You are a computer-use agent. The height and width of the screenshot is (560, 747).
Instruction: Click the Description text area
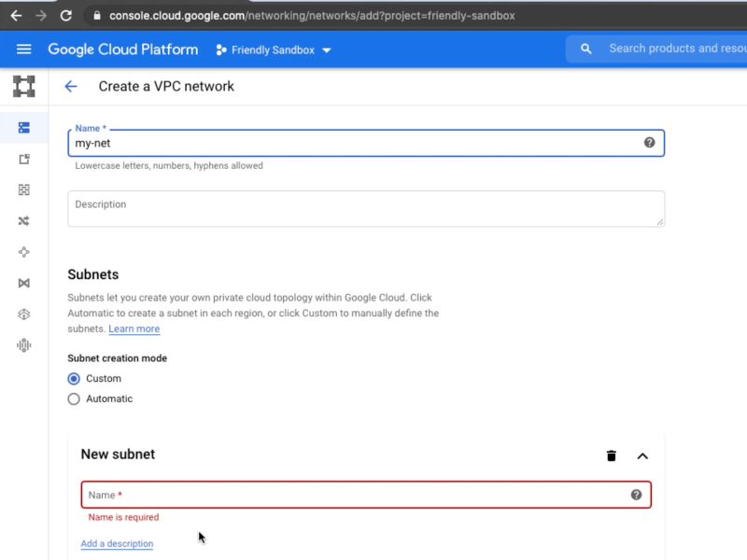tap(366, 208)
